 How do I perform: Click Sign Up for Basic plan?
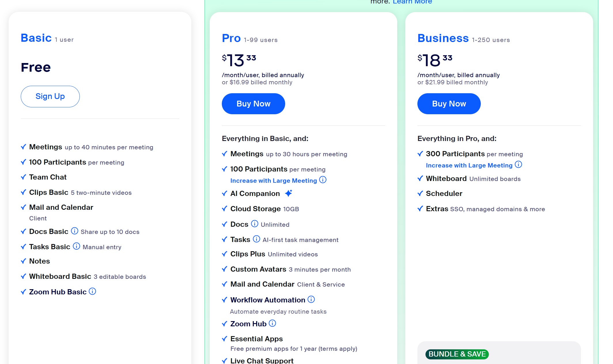point(50,96)
